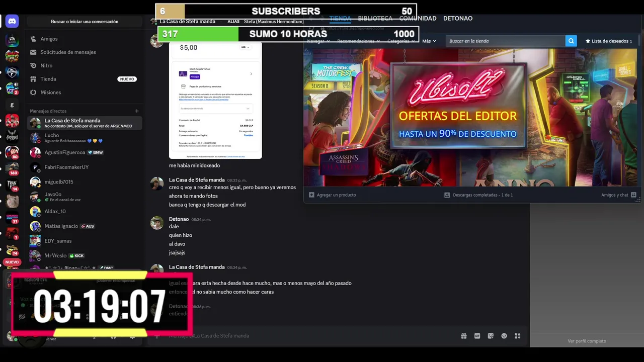Click the Descargas download icon in Steam
The height and width of the screenshot is (362, 644).
click(x=447, y=195)
